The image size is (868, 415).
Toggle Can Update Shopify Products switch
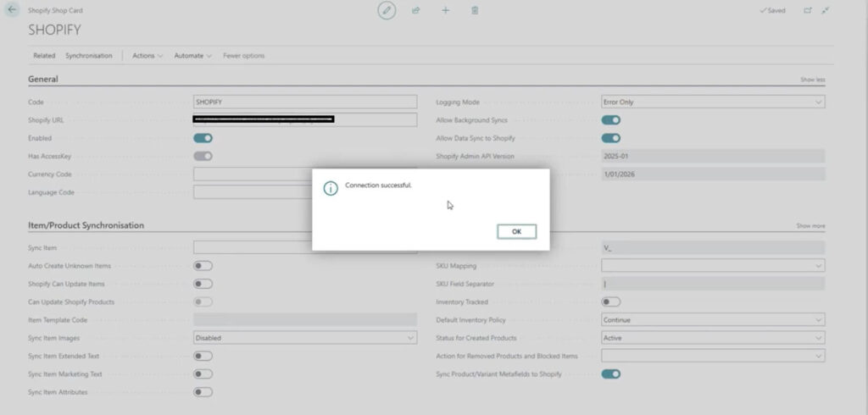click(x=203, y=302)
